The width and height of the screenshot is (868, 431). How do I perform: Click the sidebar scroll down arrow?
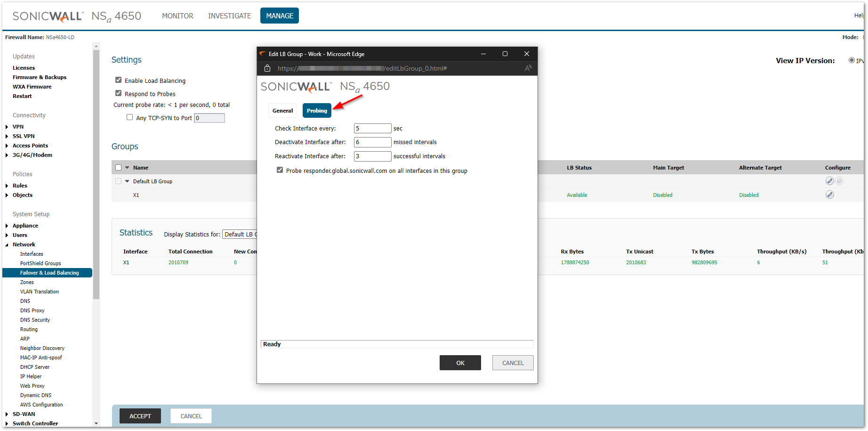tap(96, 423)
